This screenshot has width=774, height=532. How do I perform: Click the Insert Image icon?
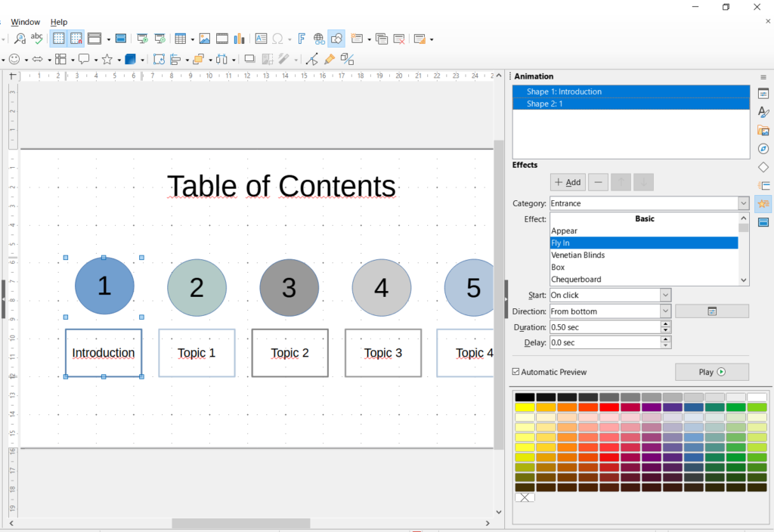(x=205, y=39)
